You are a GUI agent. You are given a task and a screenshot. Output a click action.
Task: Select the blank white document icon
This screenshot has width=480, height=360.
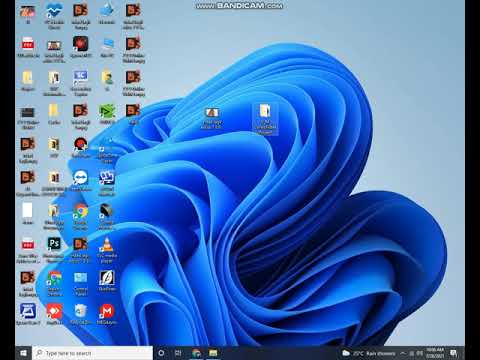(28, 211)
